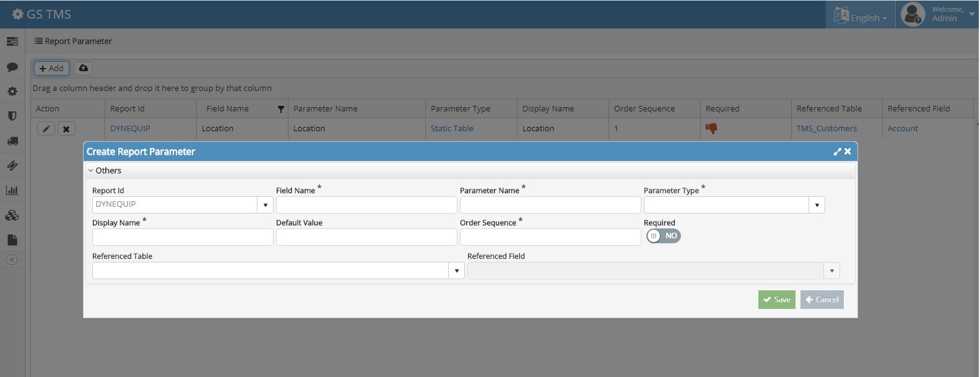Open the server/list icon in the sidebar
The image size is (980, 377).
[12, 41]
